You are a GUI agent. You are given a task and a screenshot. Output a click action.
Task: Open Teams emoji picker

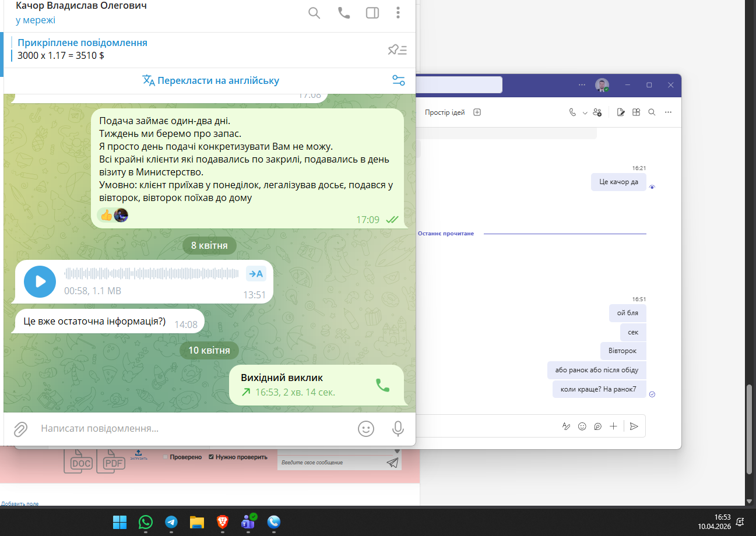coord(582,426)
